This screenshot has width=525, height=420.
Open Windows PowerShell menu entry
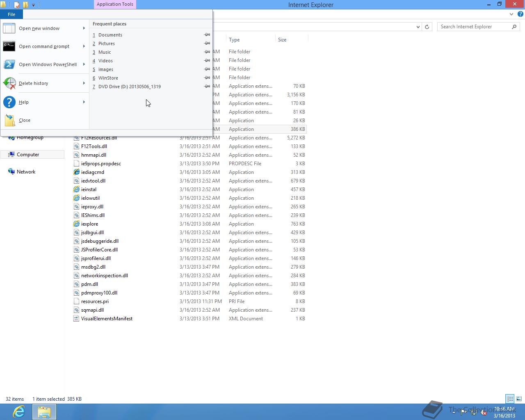tap(44, 64)
